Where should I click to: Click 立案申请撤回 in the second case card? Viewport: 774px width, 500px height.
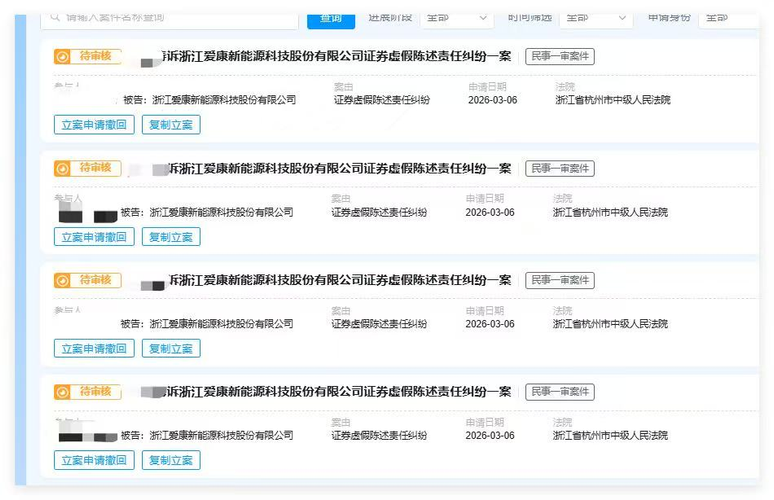(x=94, y=237)
